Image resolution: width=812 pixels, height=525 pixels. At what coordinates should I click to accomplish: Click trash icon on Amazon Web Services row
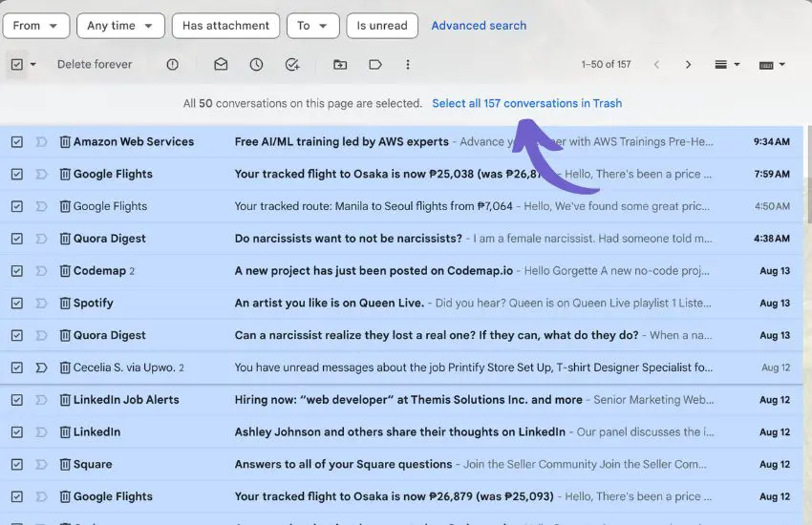coord(65,141)
